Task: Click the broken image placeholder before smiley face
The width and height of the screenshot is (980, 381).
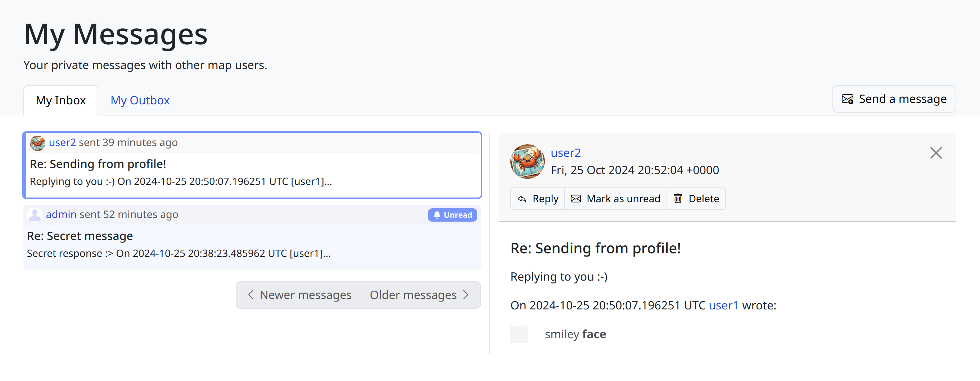Action: [519, 334]
